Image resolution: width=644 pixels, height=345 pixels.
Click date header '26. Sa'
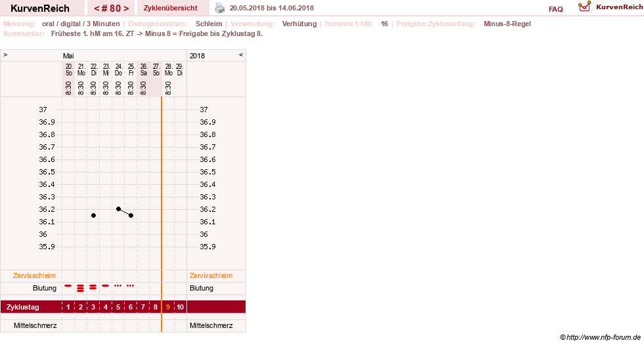[143, 70]
